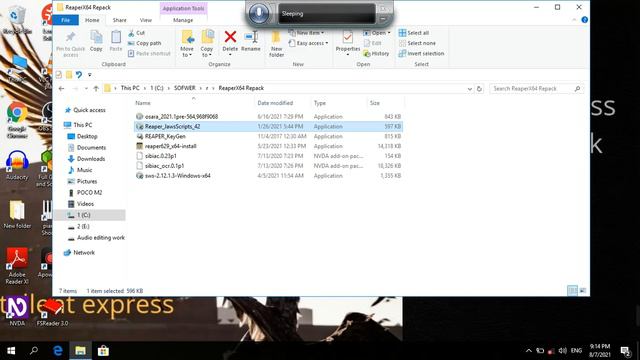The image size is (640, 360).
Task: Create a New folder from ribbon
Action: [x=276, y=43]
